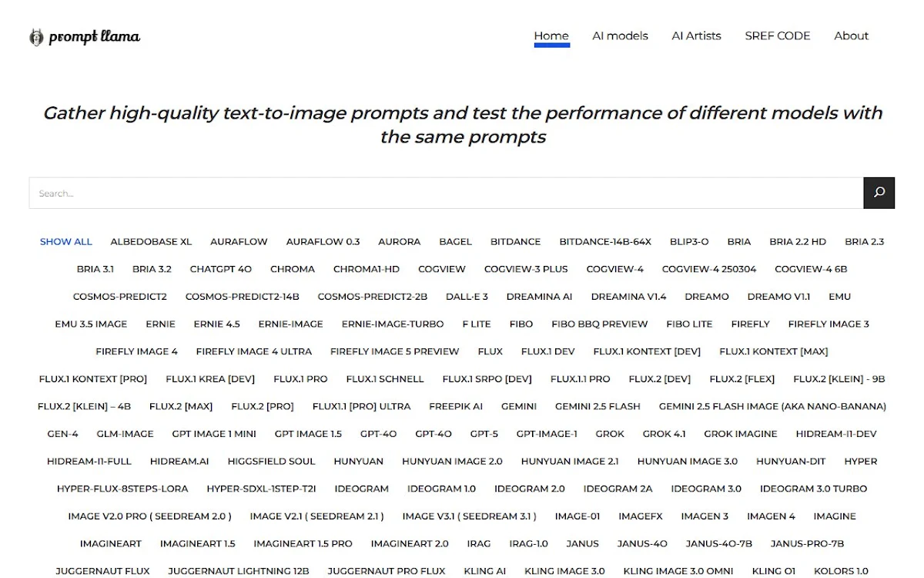The width and height of the screenshot is (924, 578).
Task: Filter by FLUX.1 KREA [DEV]
Action: pyautogui.click(x=210, y=378)
